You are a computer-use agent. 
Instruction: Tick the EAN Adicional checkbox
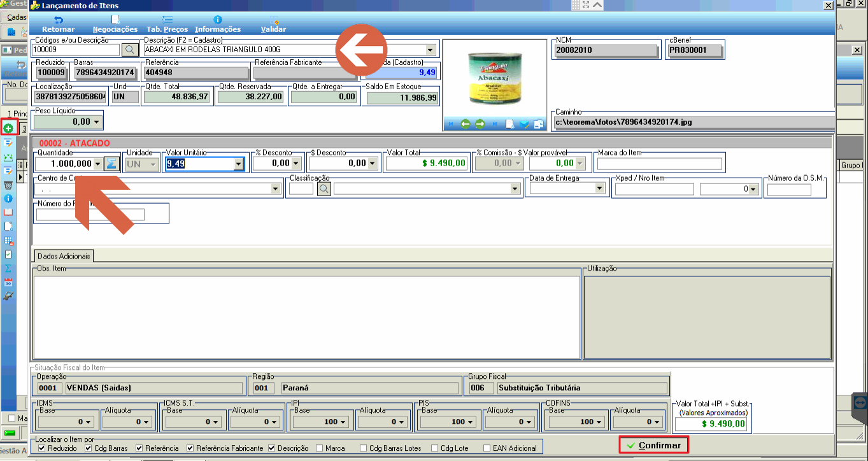point(487,448)
